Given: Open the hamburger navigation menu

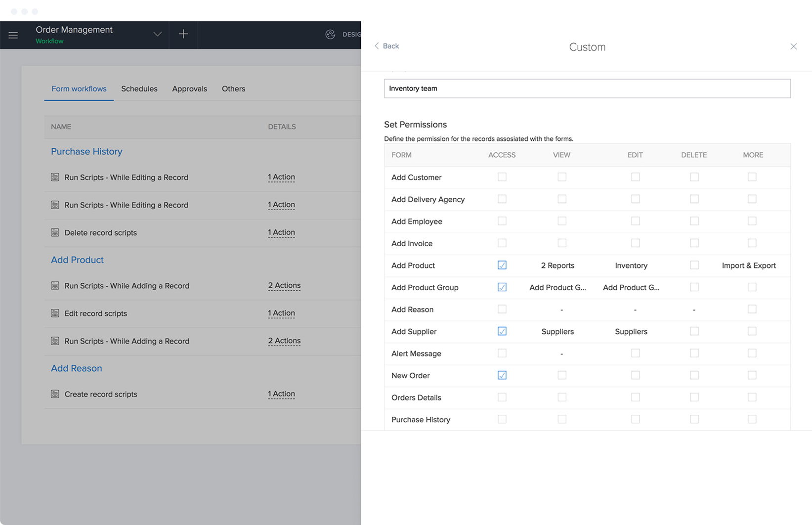Looking at the screenshot, I should [13, 35].
